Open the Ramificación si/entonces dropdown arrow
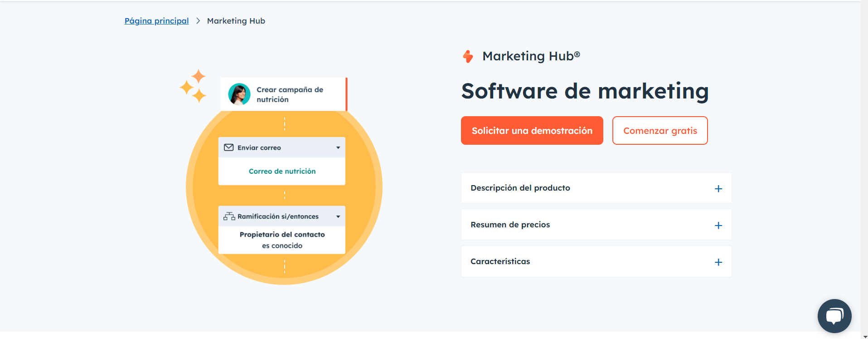Viewport: 868px width, 339px height. (x=338, y=217)
